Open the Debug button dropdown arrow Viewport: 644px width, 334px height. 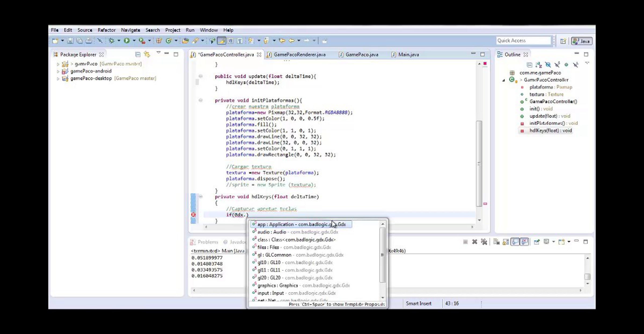(x=119, y=41)
